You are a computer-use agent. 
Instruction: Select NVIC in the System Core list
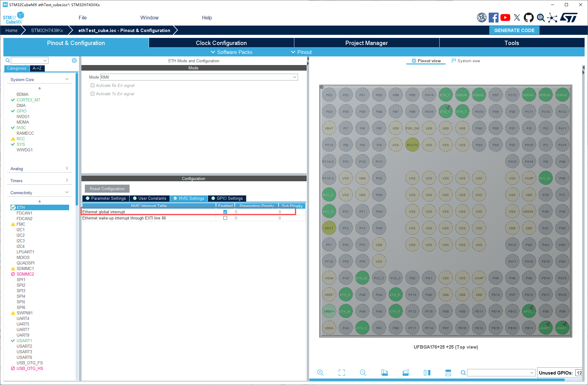pyautogui.click(x=21, y=128)
